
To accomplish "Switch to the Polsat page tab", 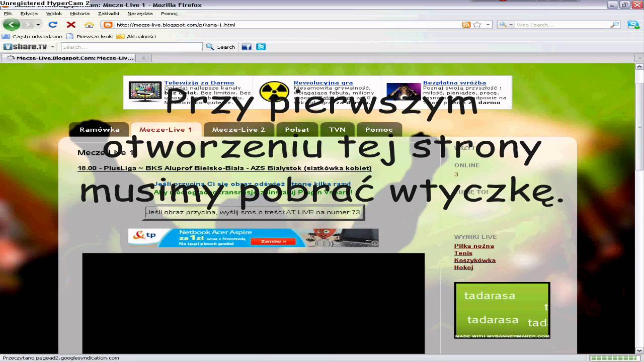I will pyautogui.click(x=297, y=129).
